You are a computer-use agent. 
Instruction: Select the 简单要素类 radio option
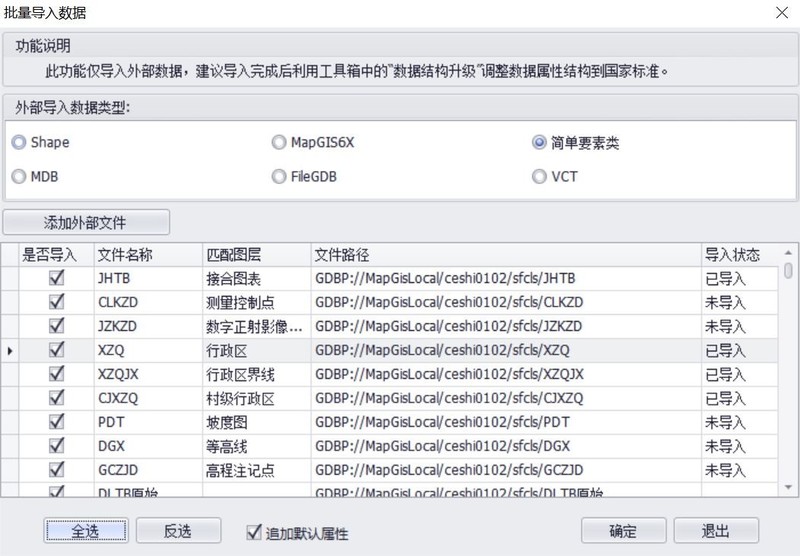(539, 143)
